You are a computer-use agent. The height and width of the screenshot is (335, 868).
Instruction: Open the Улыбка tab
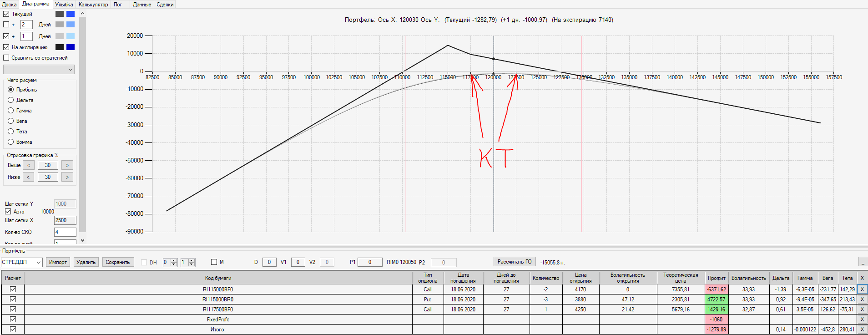point(64,5)
